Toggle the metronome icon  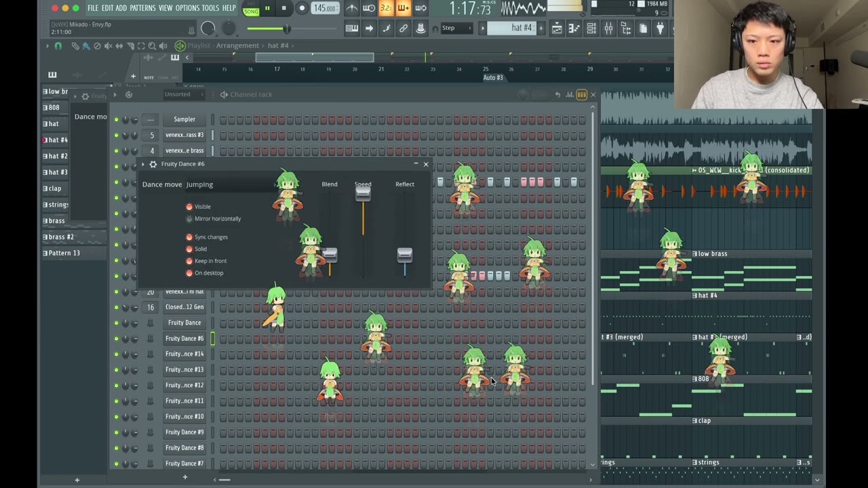coord(352,8)
